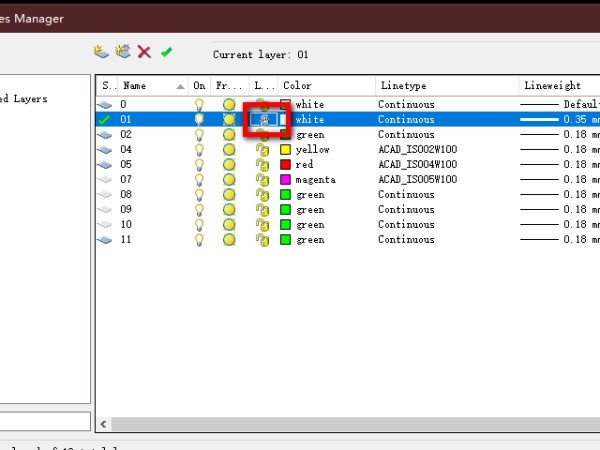Click the horizontal scrollbar under the layer list

(x=350, y=424)
